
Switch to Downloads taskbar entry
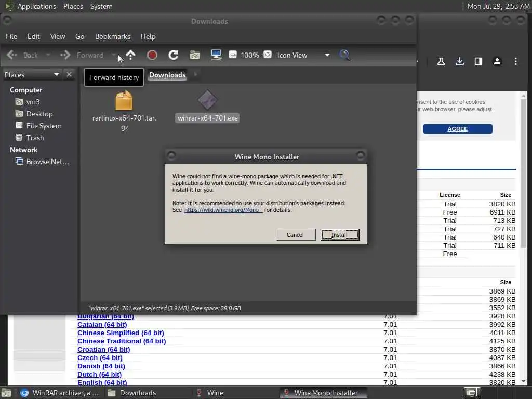point(131,393)
